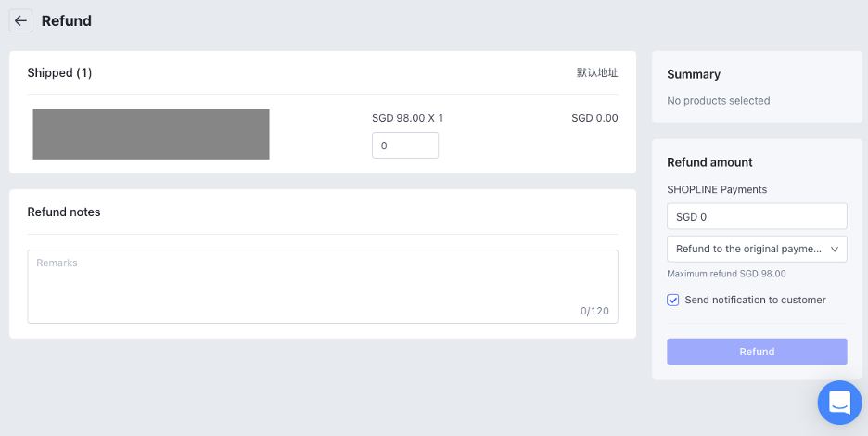Click the 'Shipped (1)' section header
This screenshot has height=436, width=868.
click(59, 73)
